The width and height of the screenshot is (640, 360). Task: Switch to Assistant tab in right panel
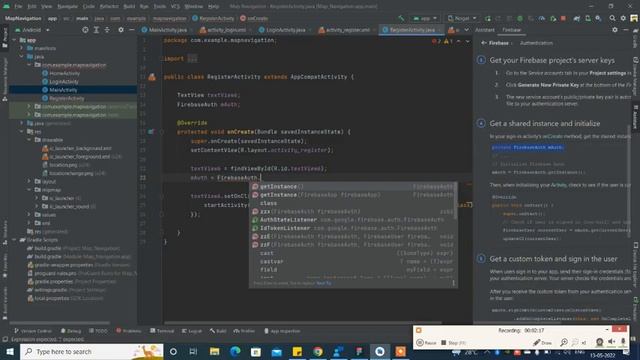pyautogui.click(x=485, y=30)
